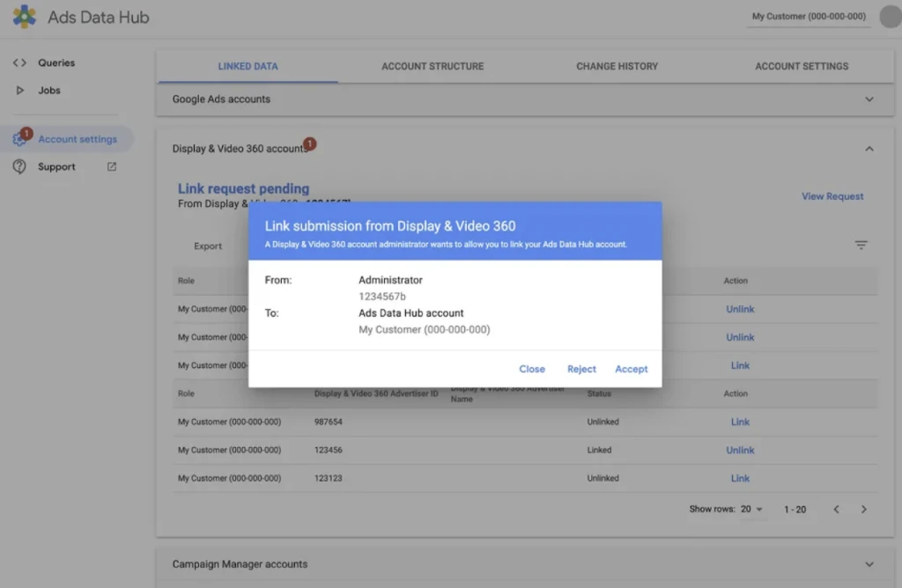902x588 pixels.
Task: Select the Jobs play icon
Action: (x=21, y=90)
